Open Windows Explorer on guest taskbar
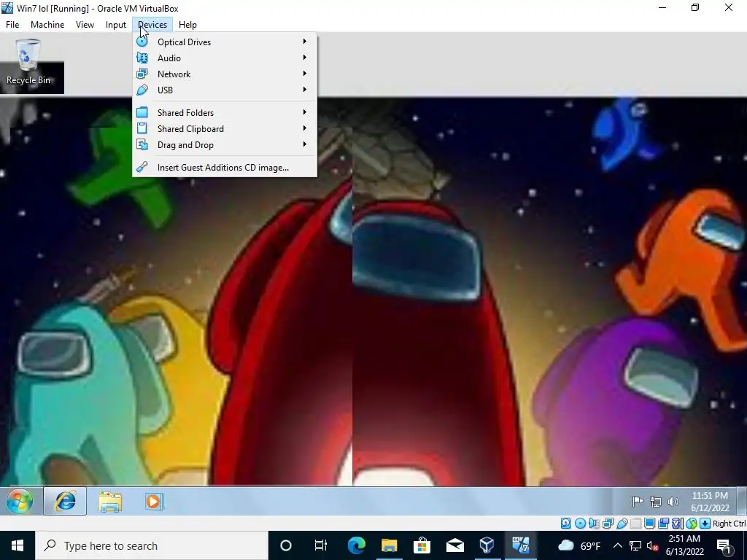The image size is (747, 560). [110, 502]
